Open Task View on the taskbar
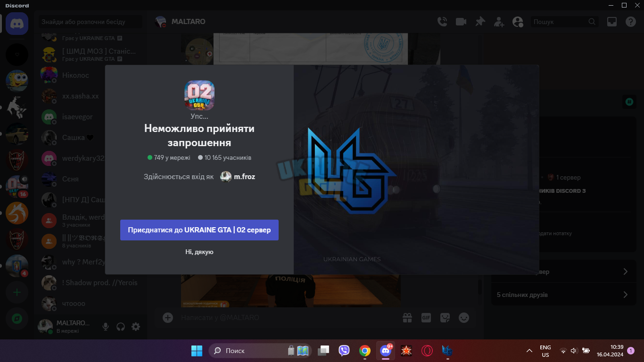The image size is (644, 362). (x=323, y=351)
